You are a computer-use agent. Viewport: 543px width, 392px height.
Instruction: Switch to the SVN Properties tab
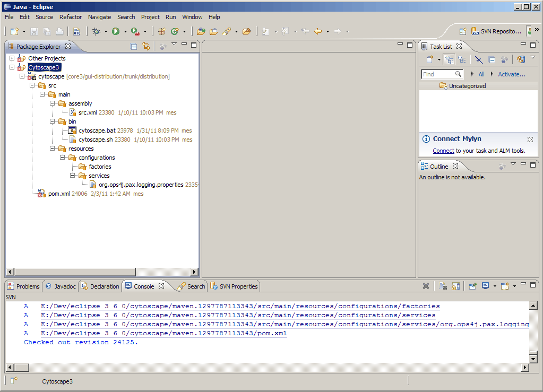coord(238,286)
